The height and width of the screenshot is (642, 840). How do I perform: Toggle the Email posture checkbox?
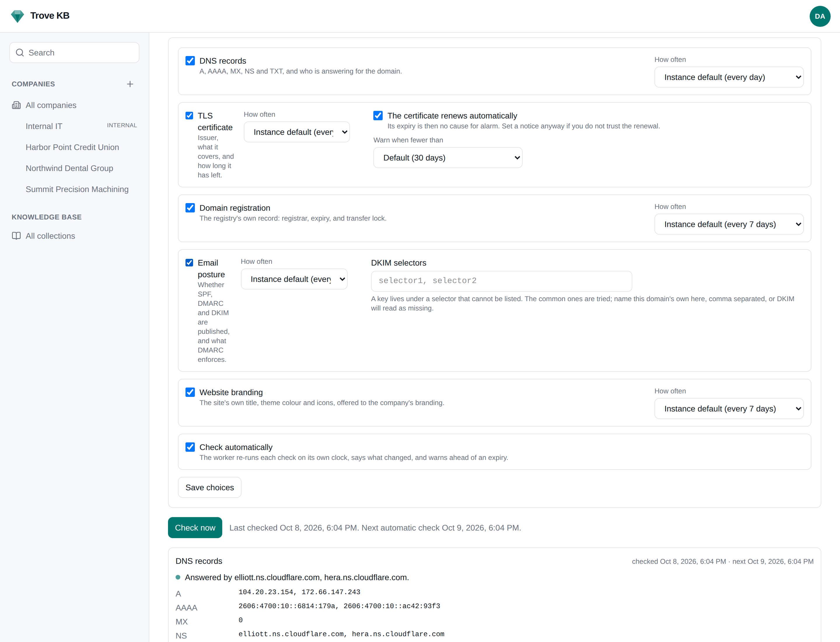(x=190, y=263)
